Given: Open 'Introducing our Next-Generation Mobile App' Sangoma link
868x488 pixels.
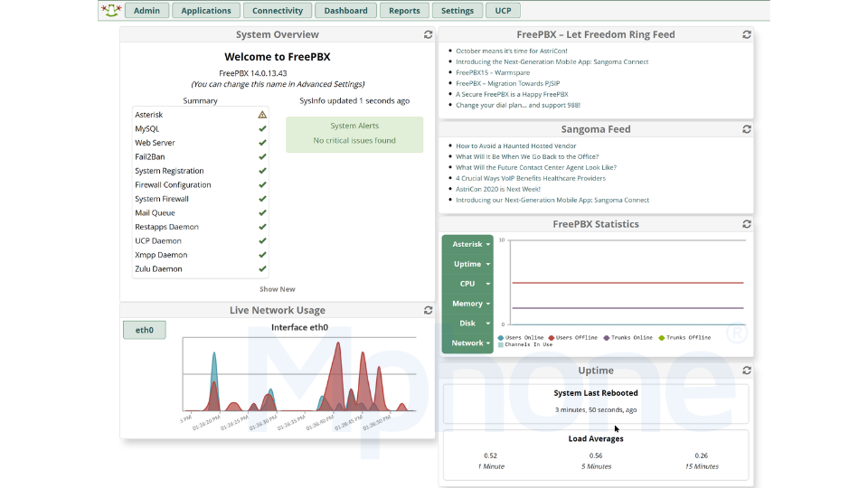Looking at the screenshot, I should pyautogui.click(x=552, y=201).
